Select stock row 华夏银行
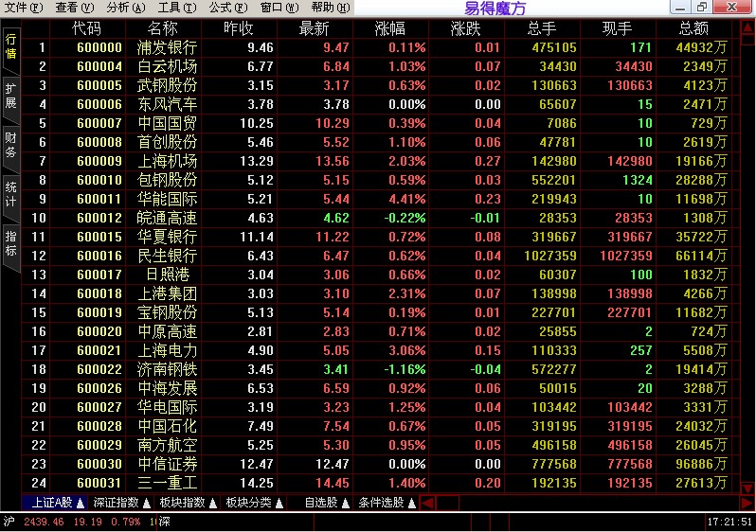This screenshot has height=532, width=756. pyautogui.click(x=380, y=237)
